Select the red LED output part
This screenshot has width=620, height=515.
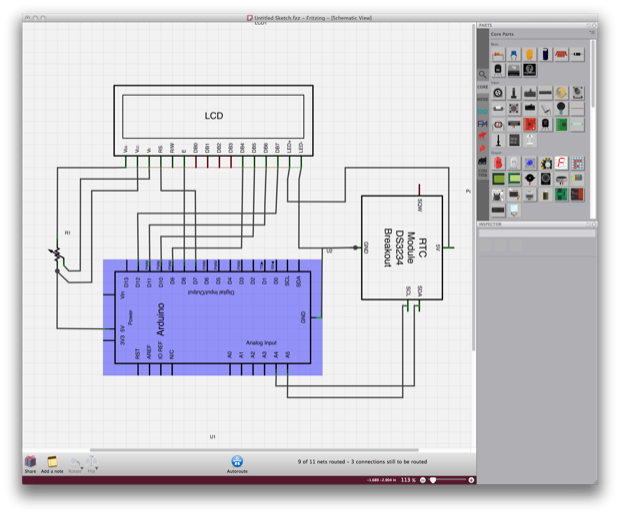click(x=498, y=163)
